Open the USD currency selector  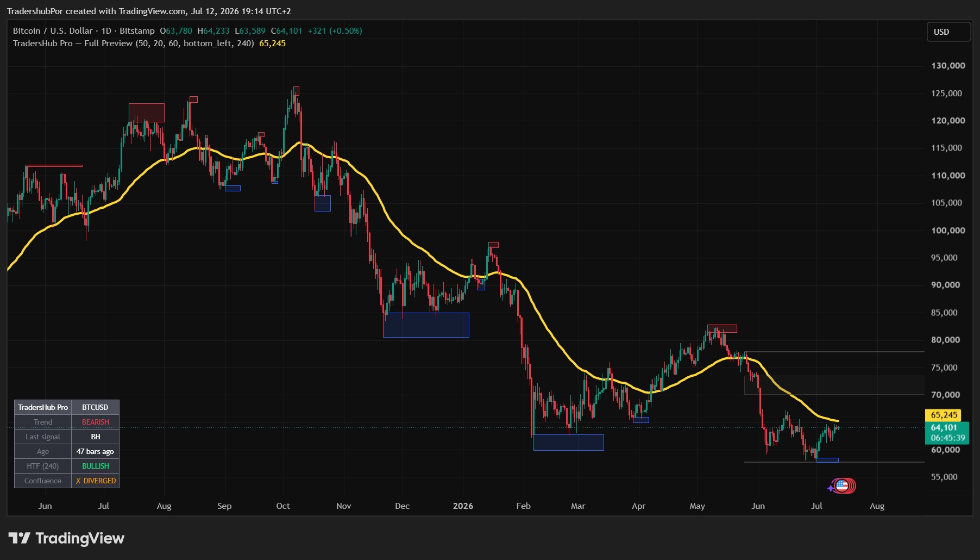click(948, 32)
